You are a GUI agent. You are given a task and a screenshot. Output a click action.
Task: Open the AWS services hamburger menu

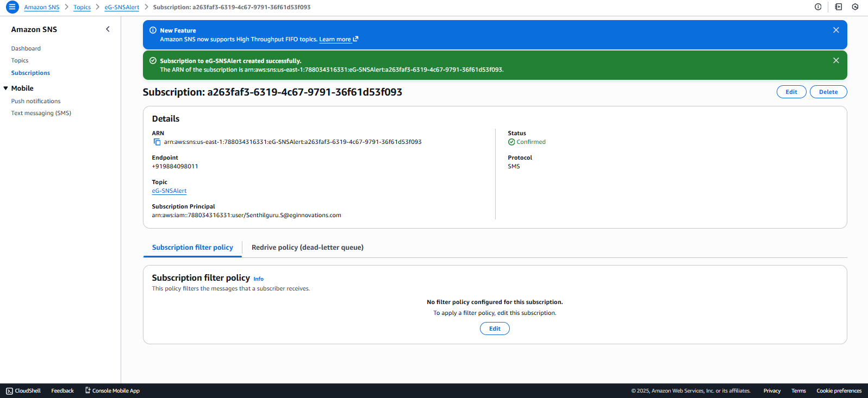12,7
